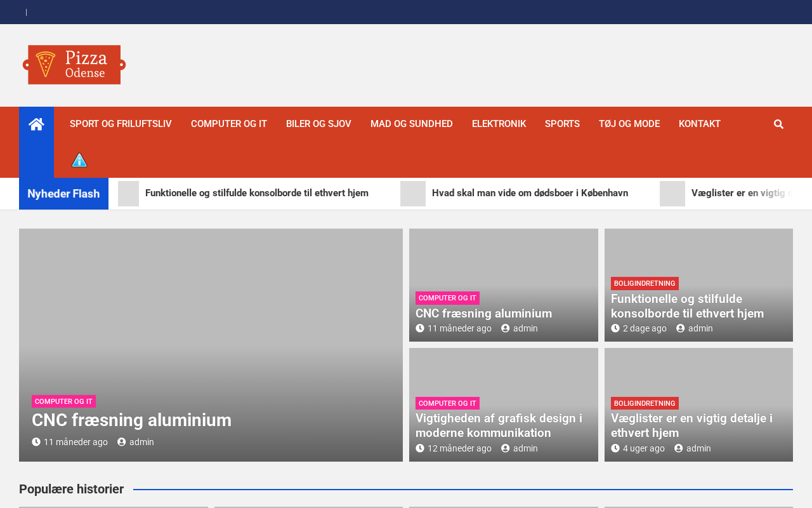
Task: Open 'Hvad skal man vide om dødsboer' headline
Action: (530, 193)
